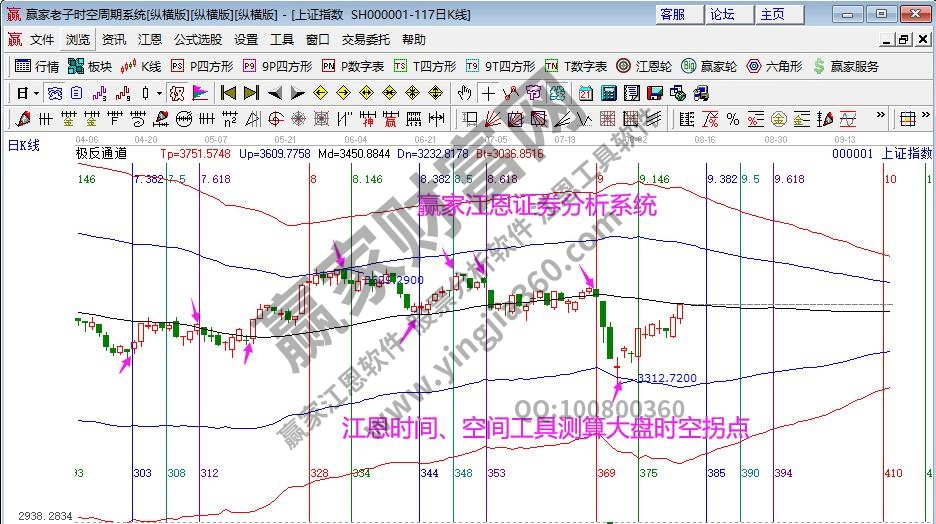The image size is (936, 524).
Task: Toggle the hand pan tool
Action: [464, 93]
